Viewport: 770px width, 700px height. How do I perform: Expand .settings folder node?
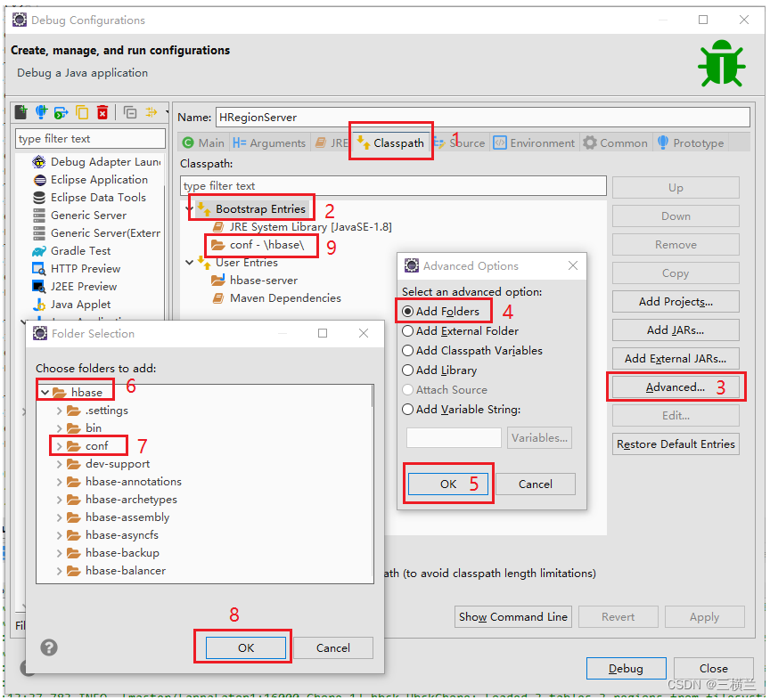click(59, 411)
